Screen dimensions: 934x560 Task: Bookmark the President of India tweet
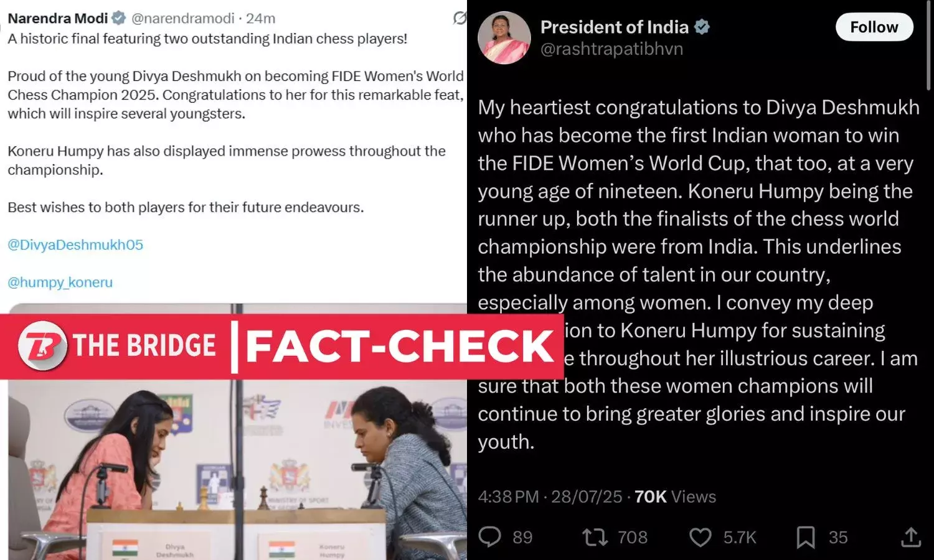pos(805,536)
